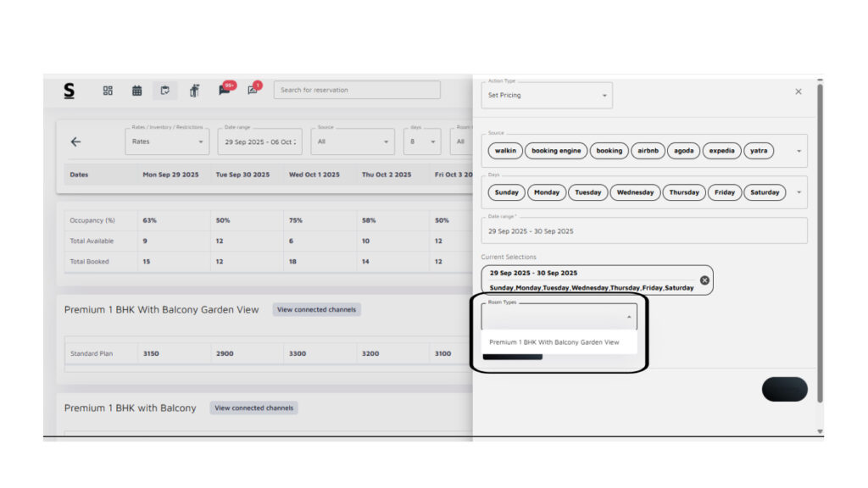
Task: Open the dashboard grid icon
Action: [108, 91]
